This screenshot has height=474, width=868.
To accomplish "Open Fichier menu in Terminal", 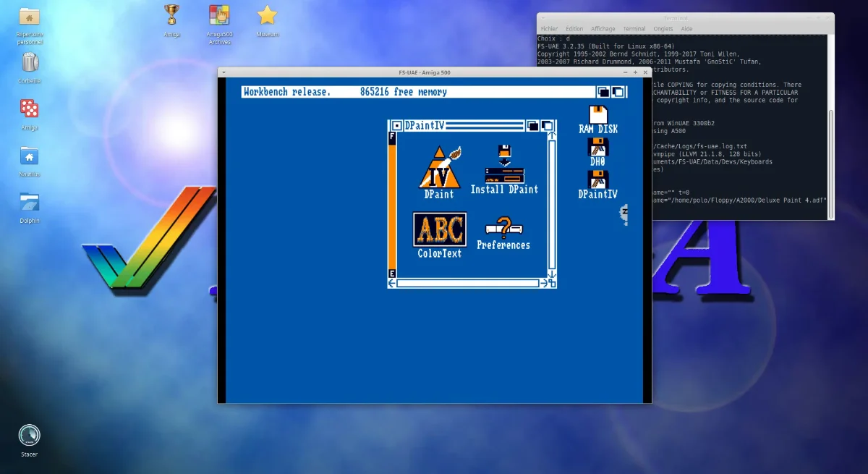I will (x=549, y=29).
